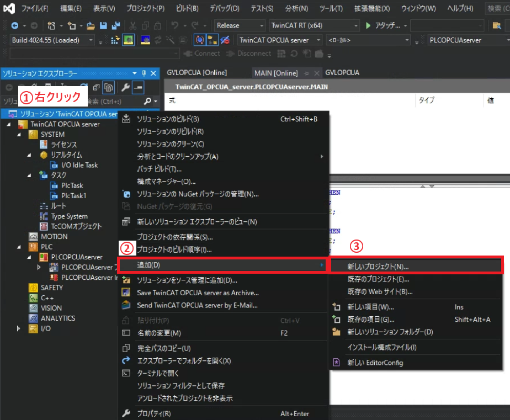Click the Send by E-Mail menu icon
The width and height of the screenshot is (510, 420).
pos(126,305)
